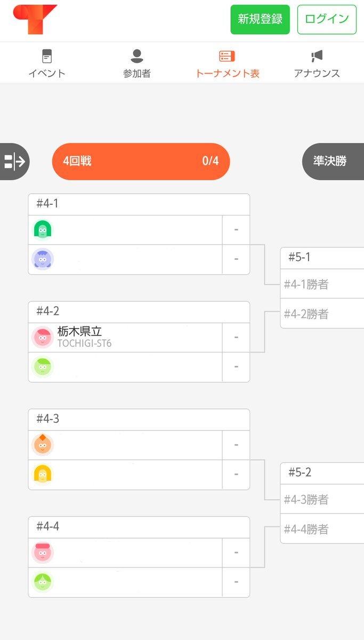Click the yellow avatar in match #4-3
Image resolution: width=364 pixels, height=640 pixels.
[x=43, y=474]
